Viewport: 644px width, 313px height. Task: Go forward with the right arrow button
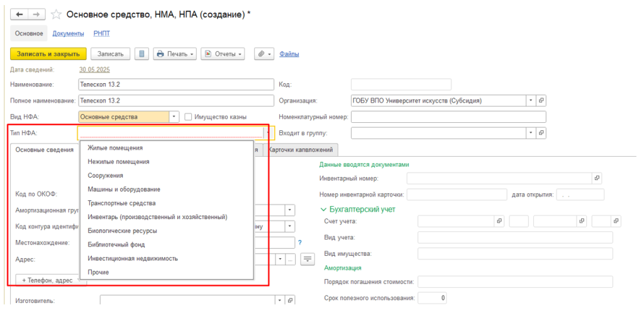36,15
